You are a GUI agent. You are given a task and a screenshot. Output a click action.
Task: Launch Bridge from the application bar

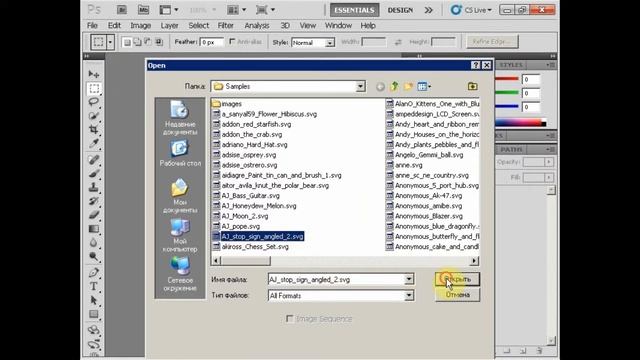[x=122, y=10]
